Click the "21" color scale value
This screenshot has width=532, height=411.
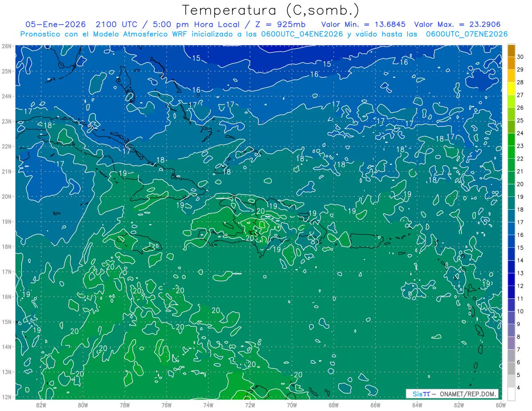click(x=520, y=171)
